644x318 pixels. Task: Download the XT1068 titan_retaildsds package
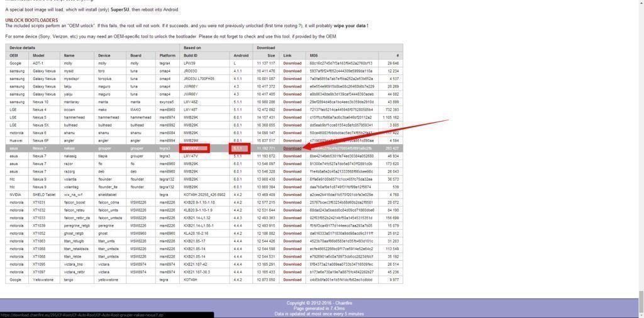click(292, 249)
